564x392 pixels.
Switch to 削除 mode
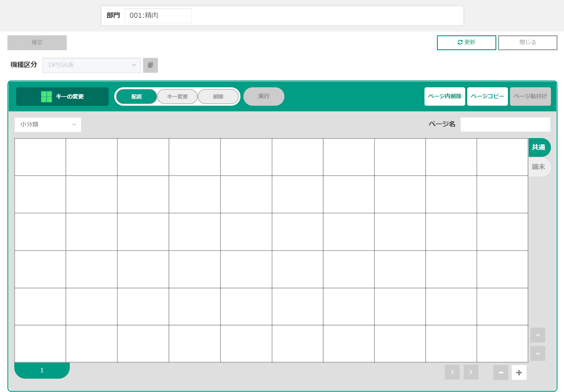click(218, 97)
